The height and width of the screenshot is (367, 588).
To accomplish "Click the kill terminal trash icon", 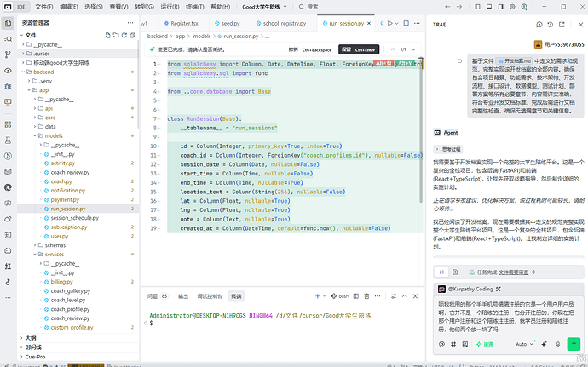I will (366, 296).
